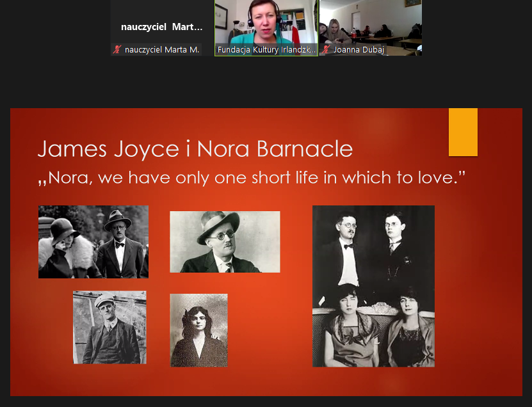Click the family group photo of four
The width and height of the screenshot is (532, 407).
click(373, 286)
